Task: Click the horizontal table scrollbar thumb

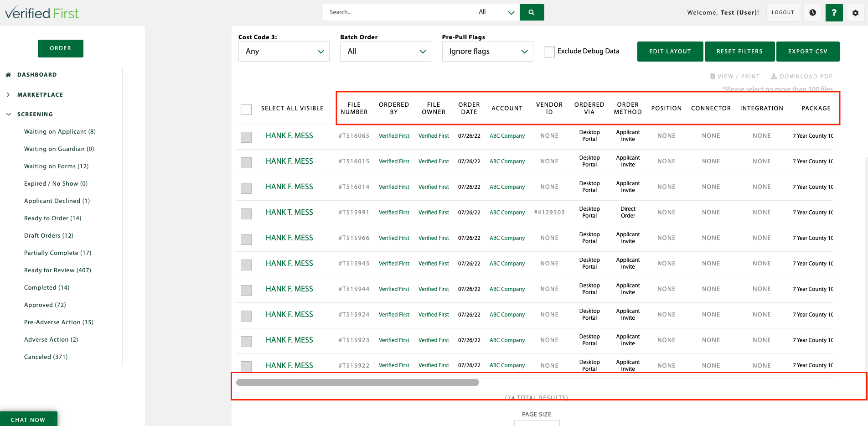Action: (357, 383)
